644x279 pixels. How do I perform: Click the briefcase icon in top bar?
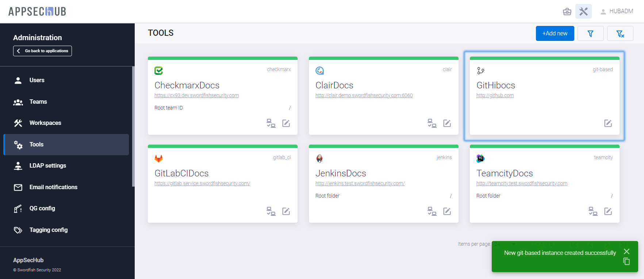click(567, 12)
